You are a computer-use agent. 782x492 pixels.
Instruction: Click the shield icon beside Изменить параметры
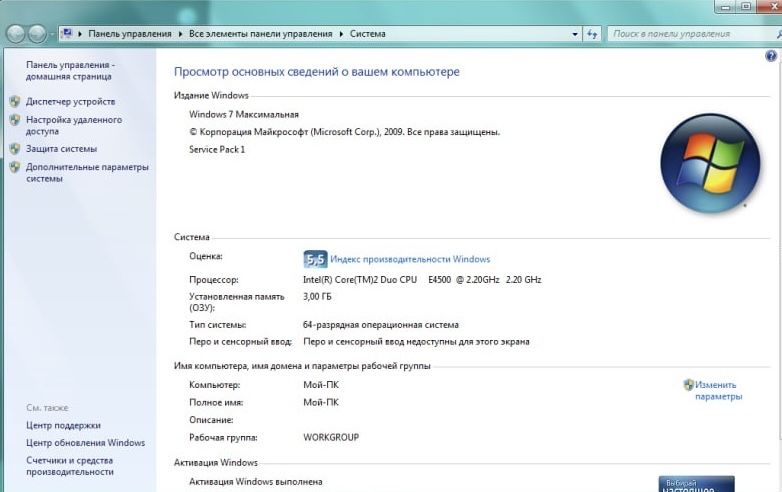coord(689,384)
